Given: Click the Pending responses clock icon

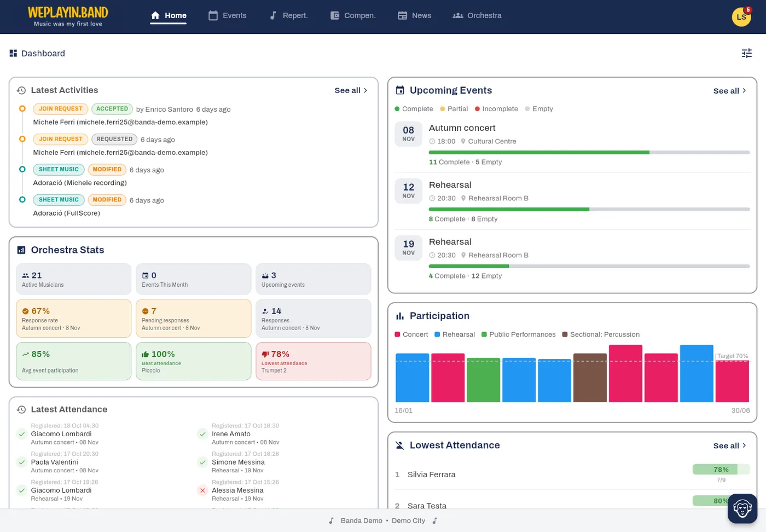Looking at the screenshot, I should tap(146, 311).
